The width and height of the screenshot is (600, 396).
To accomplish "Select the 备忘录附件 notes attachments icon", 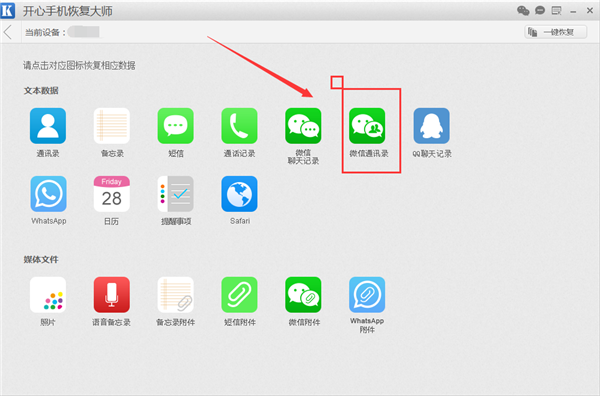I will click(x=176, y=295).
